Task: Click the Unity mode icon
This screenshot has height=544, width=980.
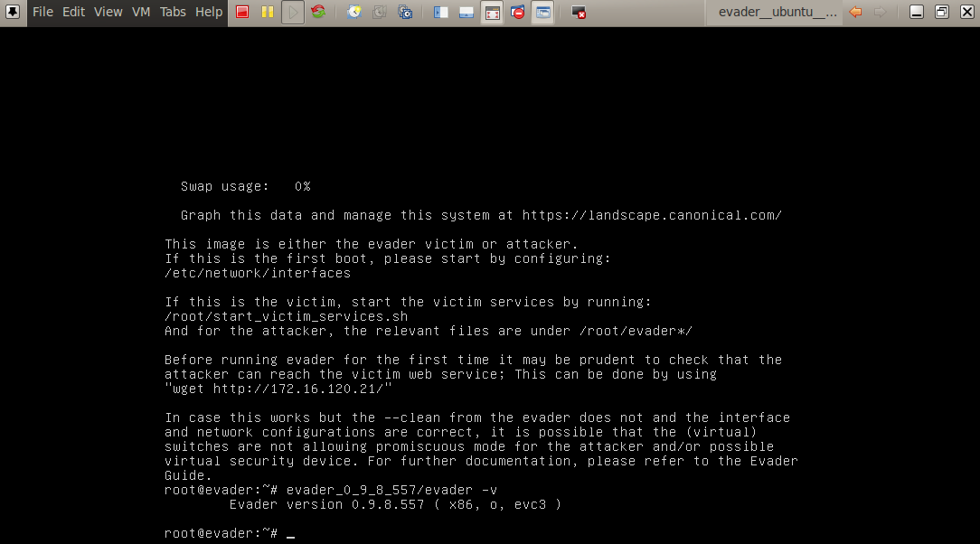Action: pos(517,13)
